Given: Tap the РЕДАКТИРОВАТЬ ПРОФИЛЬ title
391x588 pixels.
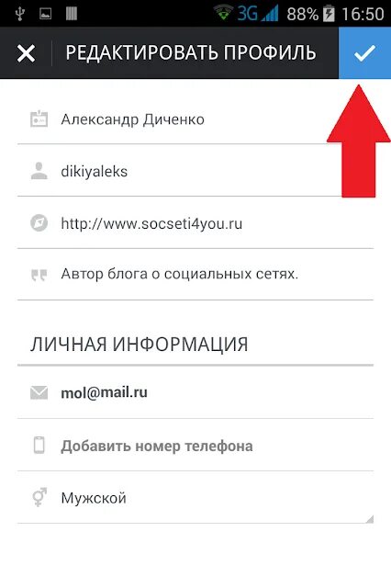Looking at the screenshot, I should (191, 52).
